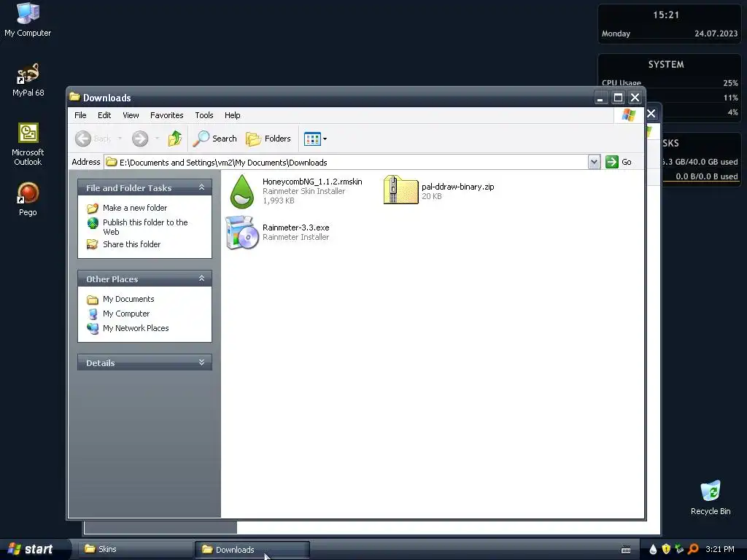Viewport: 747px width, 560px height.
Task: Maximize the Downloads window
Action: 618,98
